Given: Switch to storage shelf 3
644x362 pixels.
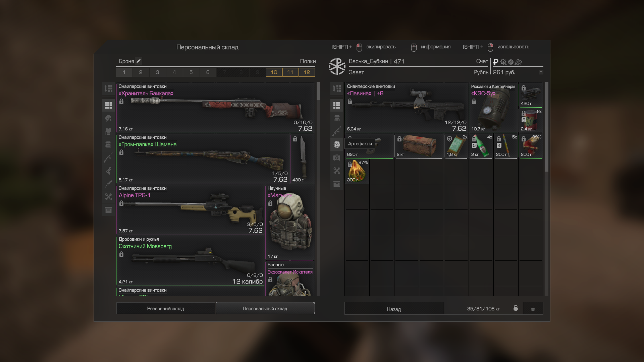Looking at the screenshot, I should [157, 72].
